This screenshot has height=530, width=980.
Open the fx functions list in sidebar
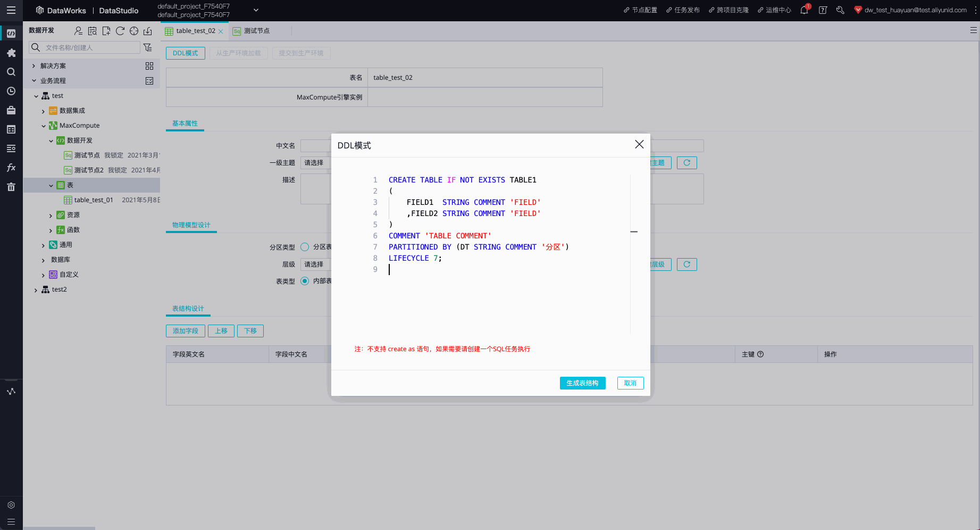point(11,168)
